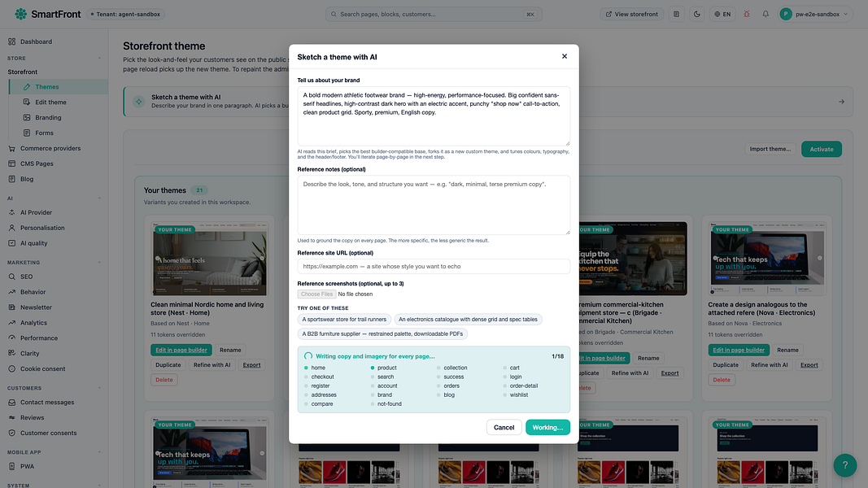Screen dimensions: 868x488
Task: Click the Reviews icon in sidebar
Action: (11, 418)
